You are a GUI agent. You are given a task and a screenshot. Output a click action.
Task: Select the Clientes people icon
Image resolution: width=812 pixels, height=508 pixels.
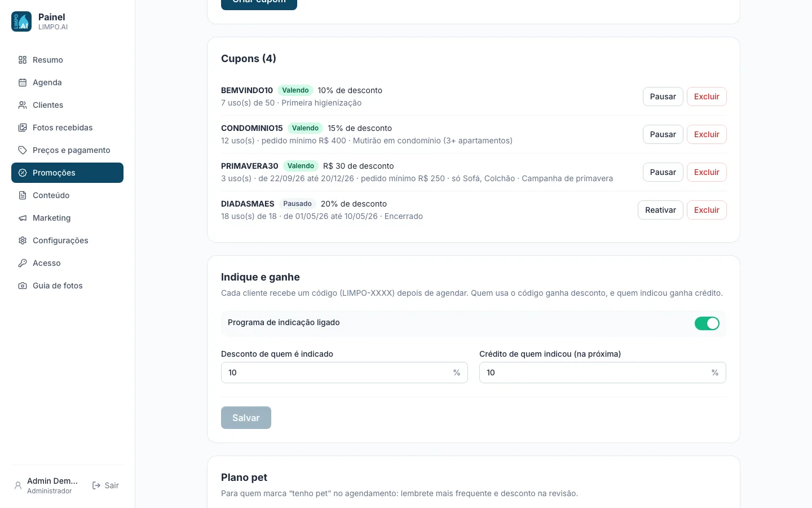click(x=23, y=105)
